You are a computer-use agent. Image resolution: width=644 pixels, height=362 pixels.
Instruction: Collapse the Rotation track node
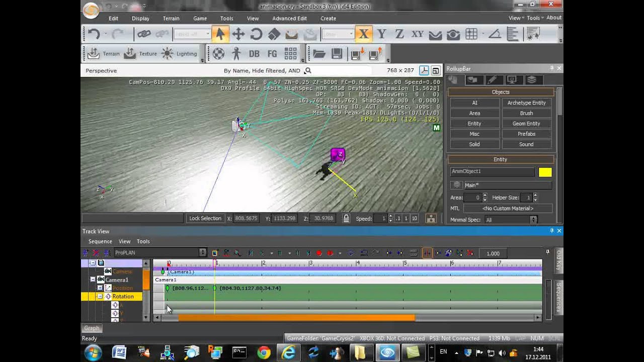coord(100,297)
